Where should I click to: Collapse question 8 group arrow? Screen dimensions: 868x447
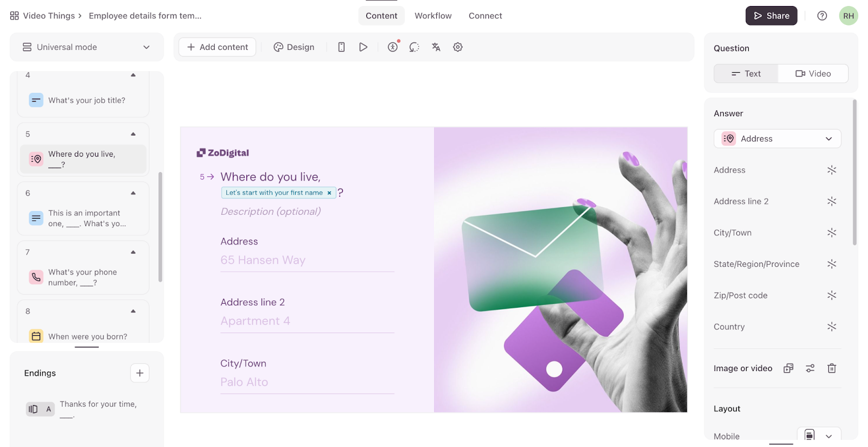(x=133, y=311)
